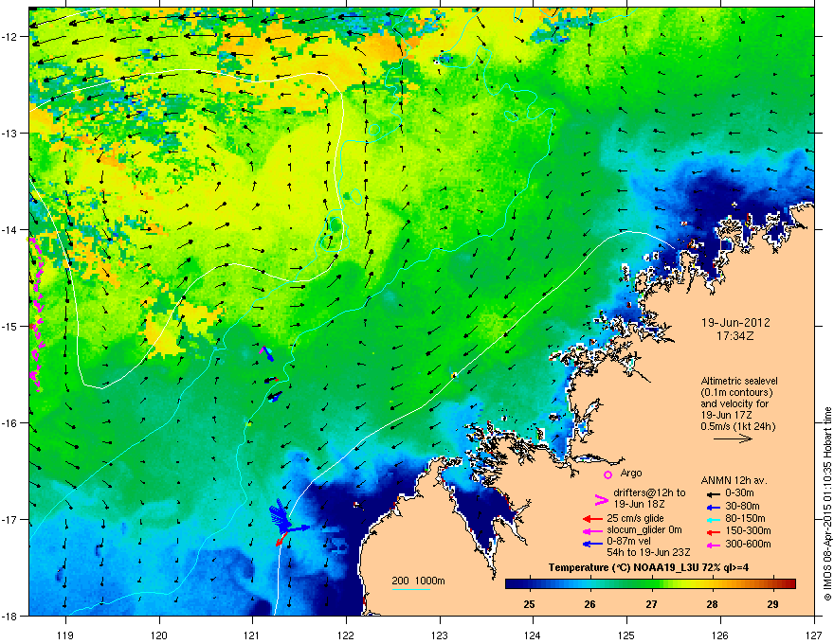The width and height of the screenshot is (834, 644).
Task: Click the '(0.1m contours)' text
Action: click(736, 393)
